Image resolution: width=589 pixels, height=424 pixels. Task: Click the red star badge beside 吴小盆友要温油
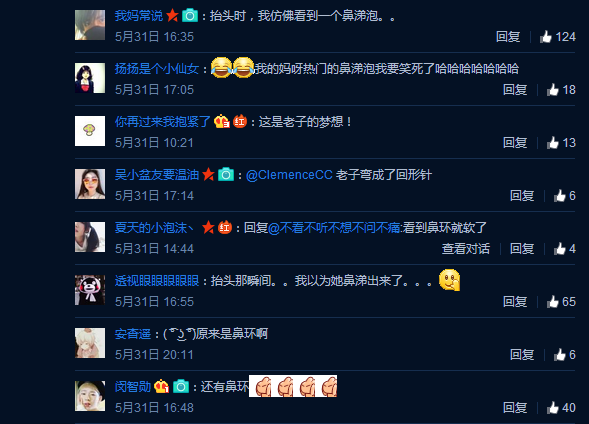pos(208,175)
